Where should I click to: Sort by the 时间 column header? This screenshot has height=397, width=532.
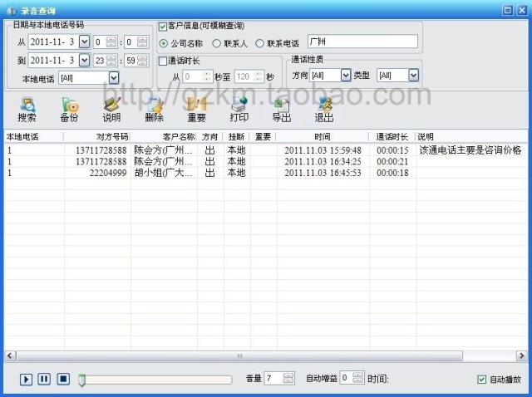(323, 136)
